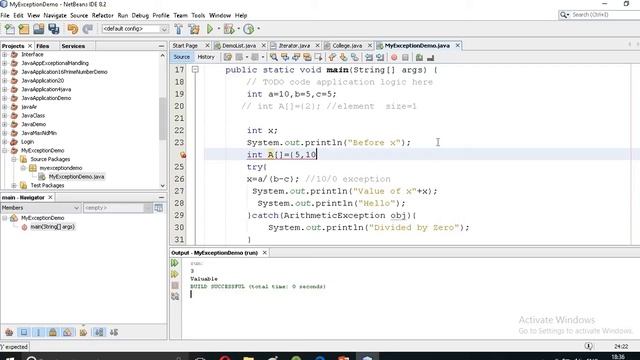Collapse the MyExceptionDemo project node
Screen dimensions: 640x360
(x=4, y=150)
